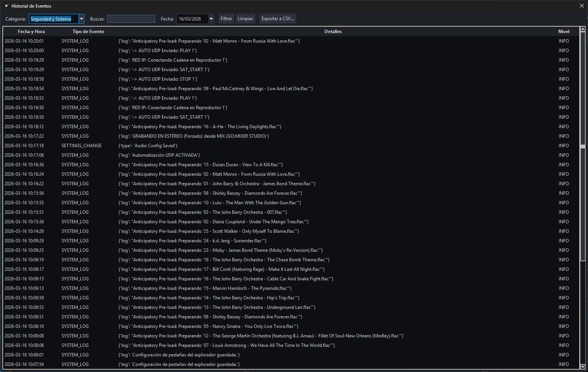Select the Scott Walker 'Only Myself To Blame' entry
The width and height of the screenshot is (588, 372).
(291, 231)
